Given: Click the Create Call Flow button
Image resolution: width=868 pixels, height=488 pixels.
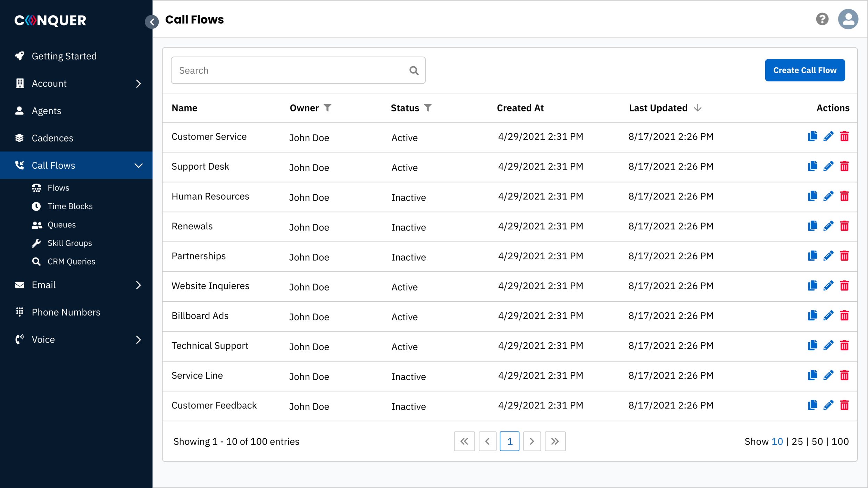Looking at the screenshot, I should [804, 70].
